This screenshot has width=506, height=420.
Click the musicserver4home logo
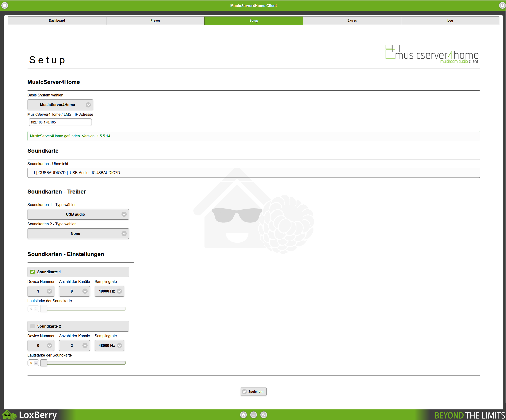click(x=432, y=54)
